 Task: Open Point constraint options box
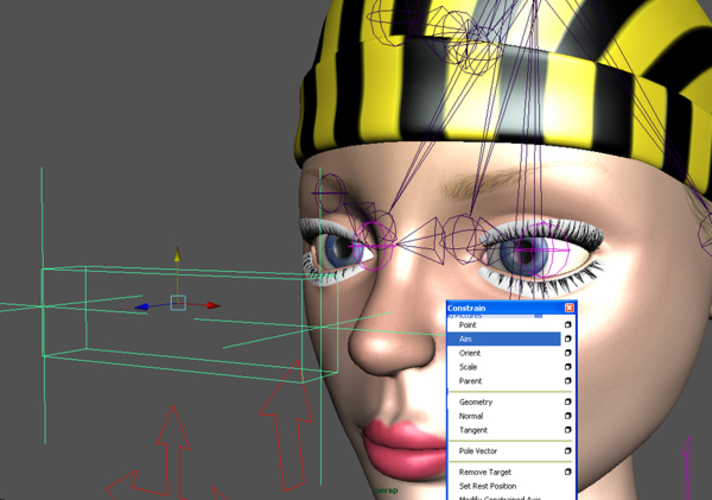point(568,325)
